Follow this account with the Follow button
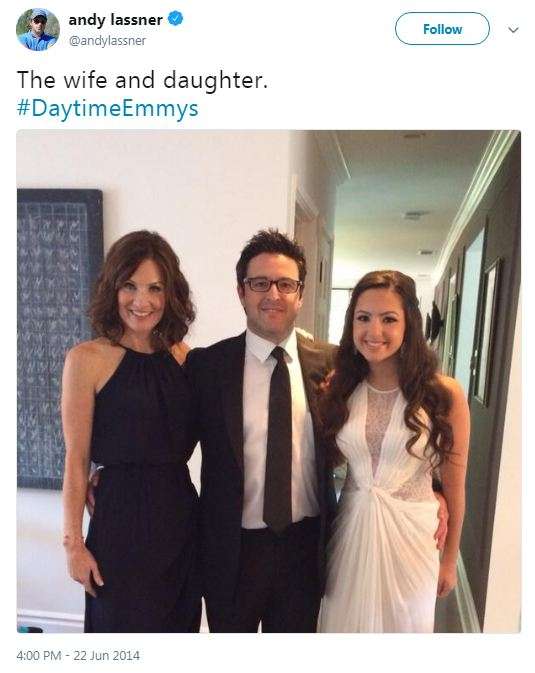This screenshot has width=535, height=673. coord(442,29)
